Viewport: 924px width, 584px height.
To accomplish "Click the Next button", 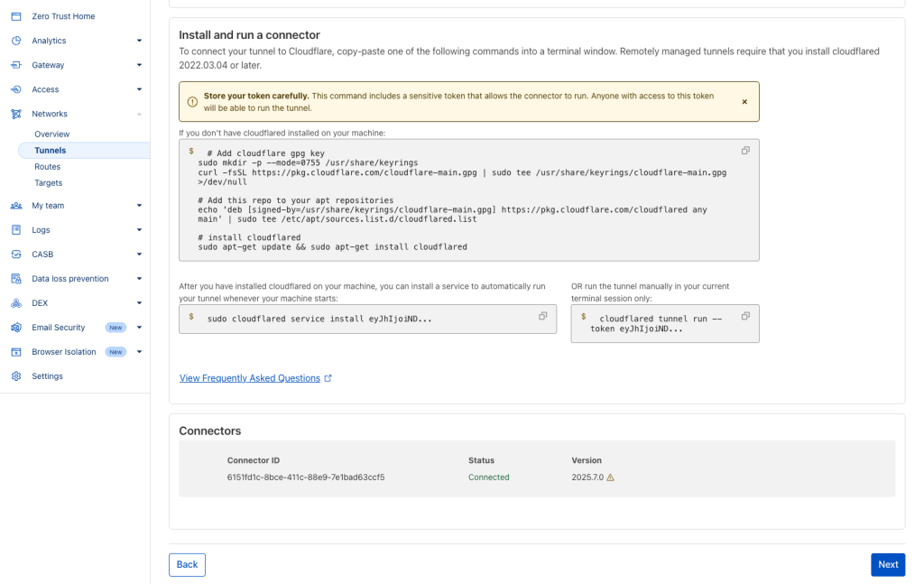I will click(x=888, y=564).
